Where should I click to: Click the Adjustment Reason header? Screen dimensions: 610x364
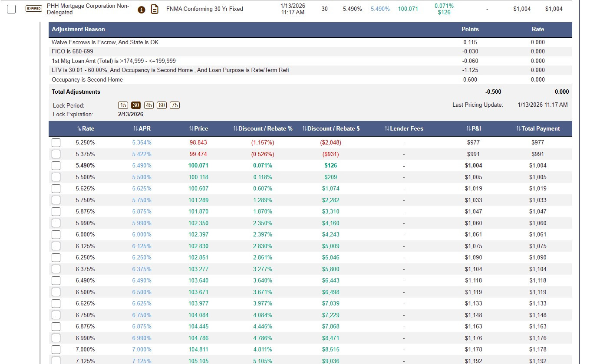(78, 29)
